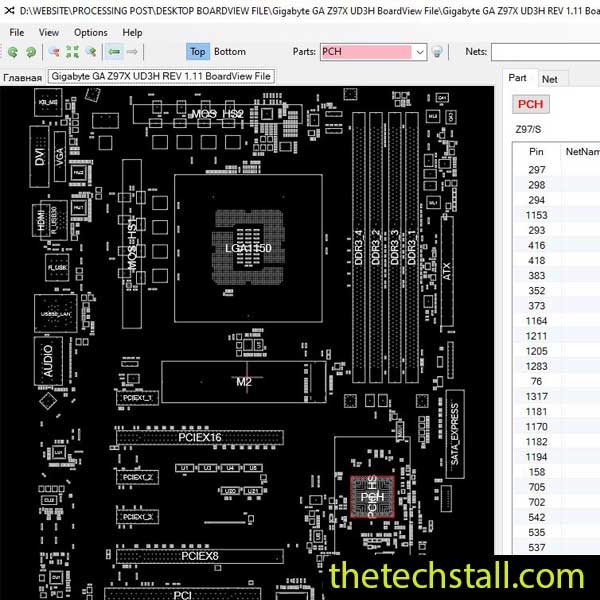The height and width of the screenshot is (600, 600).
Task: Click into the Nets search field
Action: point(545,52)
